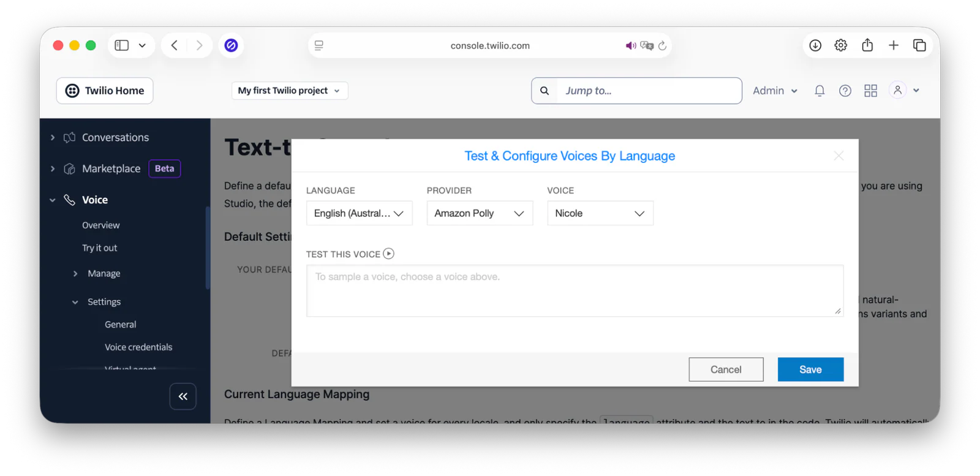This screenshot has height=476, width=980.
Task: Share the page using the share icon
Action: pyautogui.click(x=867, y=45)
